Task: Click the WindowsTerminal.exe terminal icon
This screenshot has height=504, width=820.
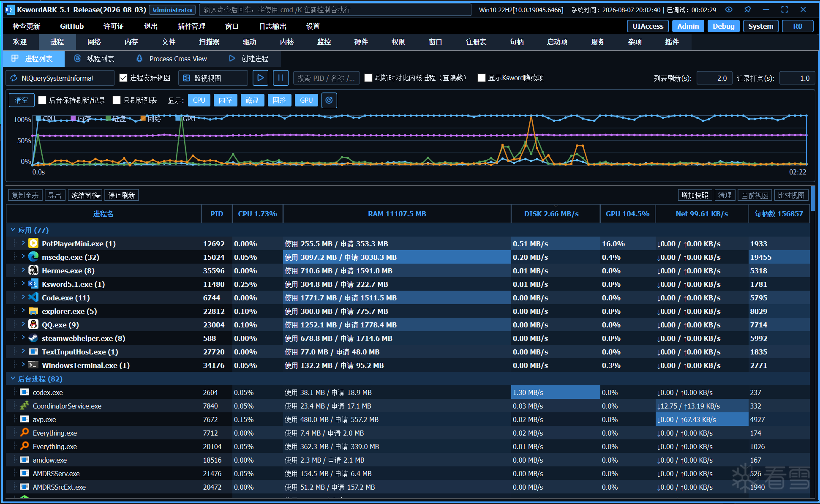Action: click(33, 365)
